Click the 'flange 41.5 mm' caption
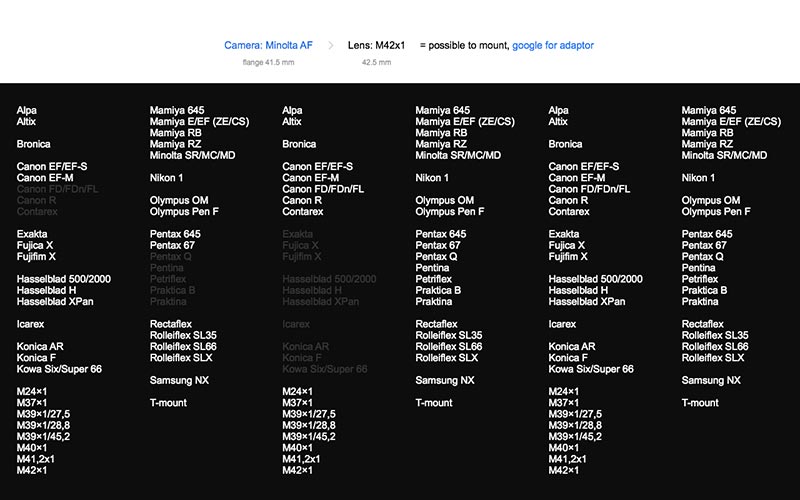This screenshot has width=800, height=500. coord(268,62)
